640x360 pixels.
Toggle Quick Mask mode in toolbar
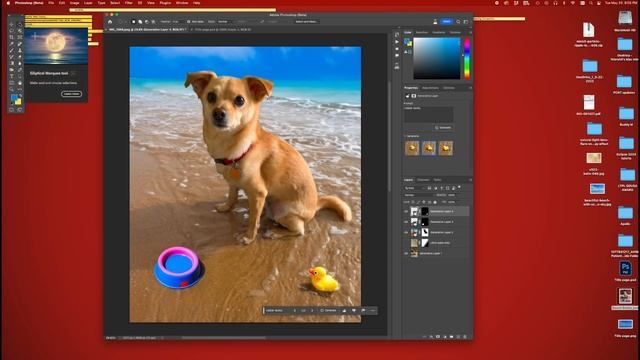(x=11, y=109)
